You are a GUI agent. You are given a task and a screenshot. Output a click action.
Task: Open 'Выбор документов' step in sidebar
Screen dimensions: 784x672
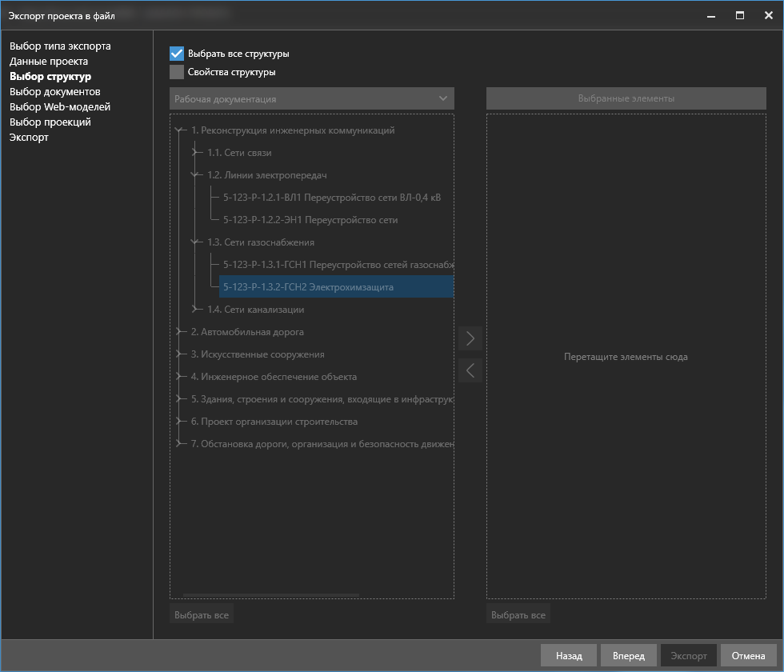(x=55, y=92)
